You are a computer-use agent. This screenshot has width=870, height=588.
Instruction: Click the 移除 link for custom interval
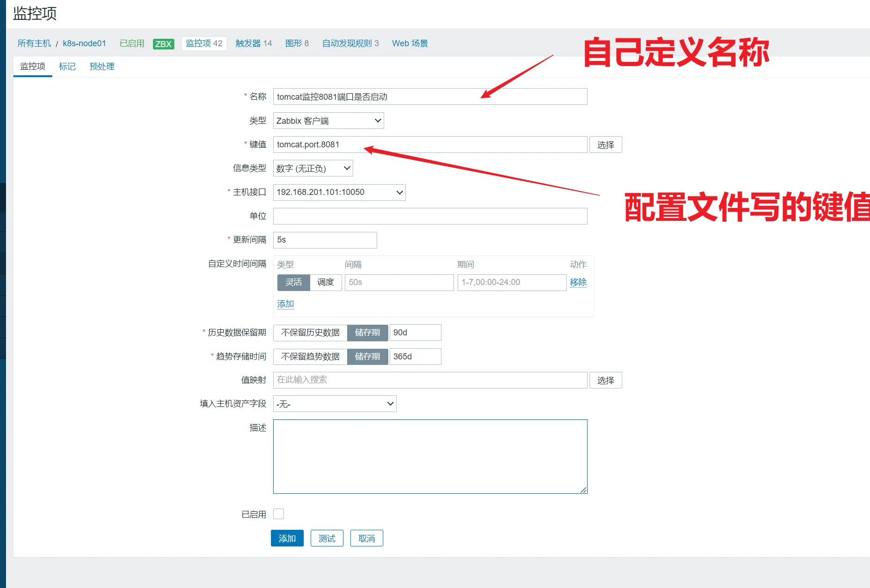pyautogui.click(x=578, y=282)
